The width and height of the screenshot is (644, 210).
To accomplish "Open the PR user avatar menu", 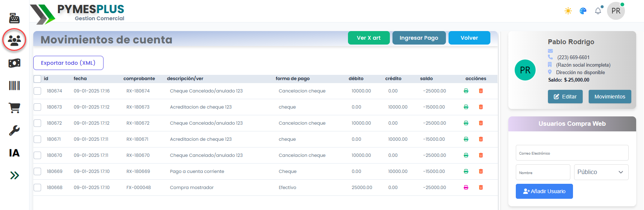I will pos(616,11).
